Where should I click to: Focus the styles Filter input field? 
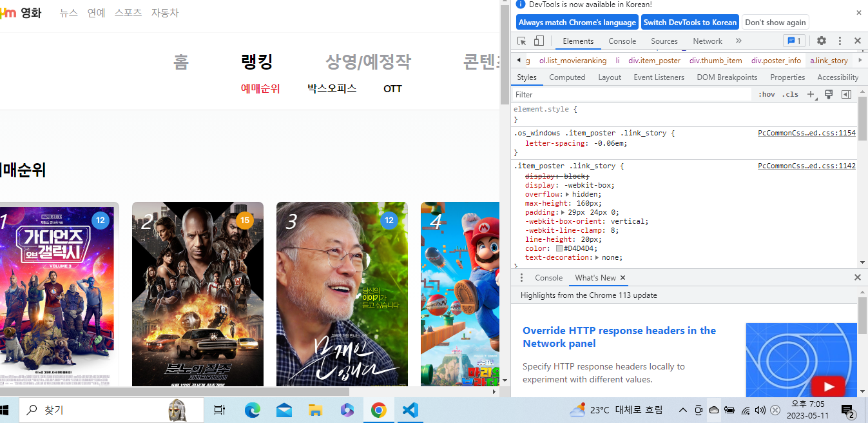coord(632,95)
